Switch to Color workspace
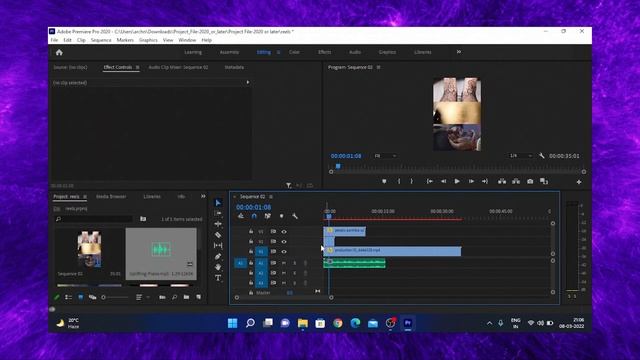The width and height of the screenshot is (640, 360). (294, 52)
